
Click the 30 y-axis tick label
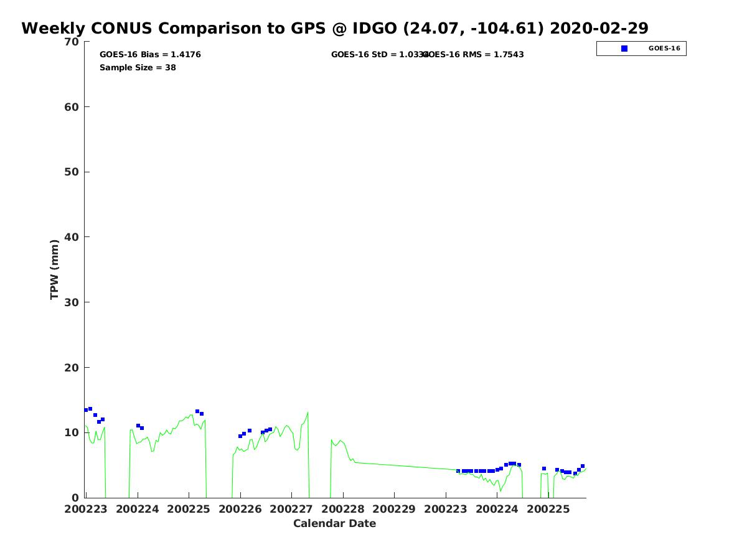click(72, 302)
